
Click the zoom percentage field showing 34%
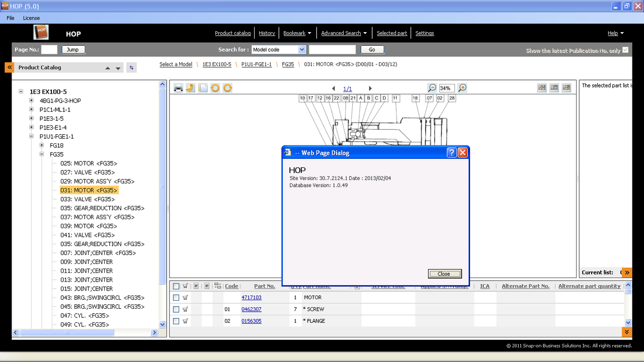[447, 88]
